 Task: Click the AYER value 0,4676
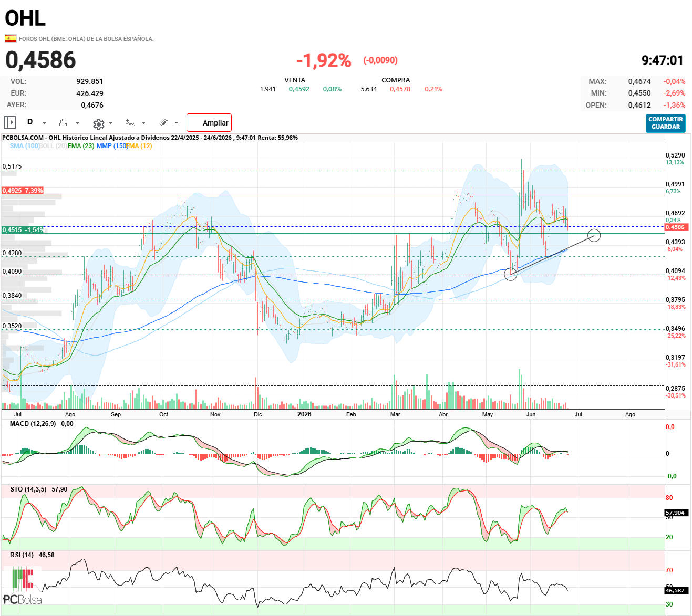92,105
